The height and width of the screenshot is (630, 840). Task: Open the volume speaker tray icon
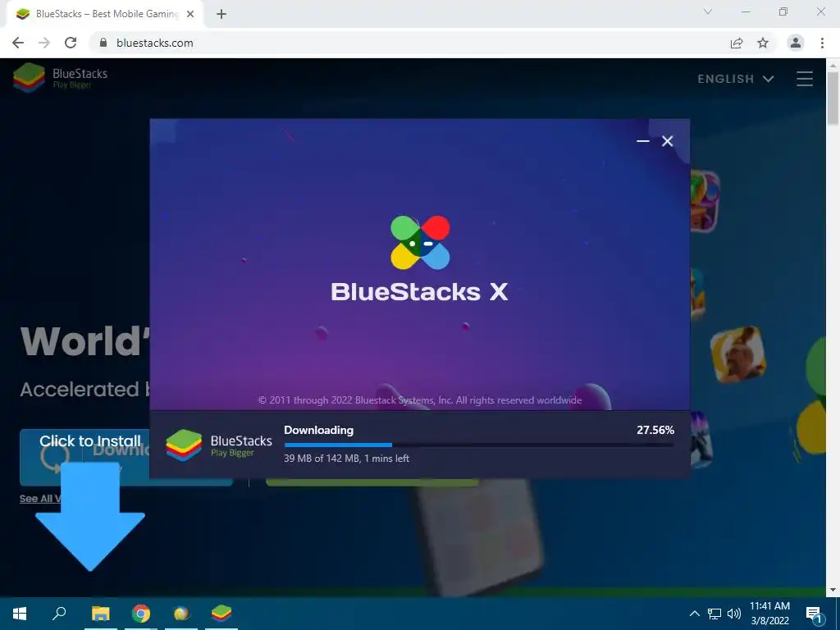(734, 614)
